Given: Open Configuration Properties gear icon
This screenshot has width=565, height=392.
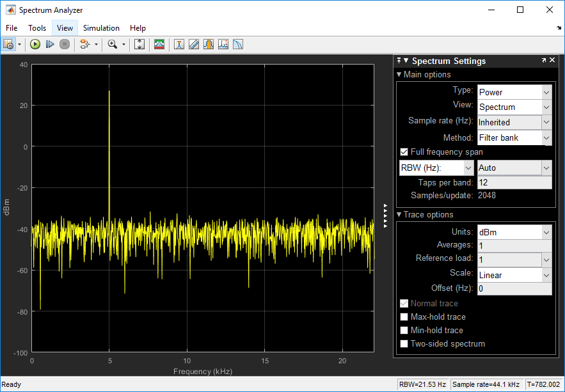Looking at the screenshot, I should click(8, 44).
